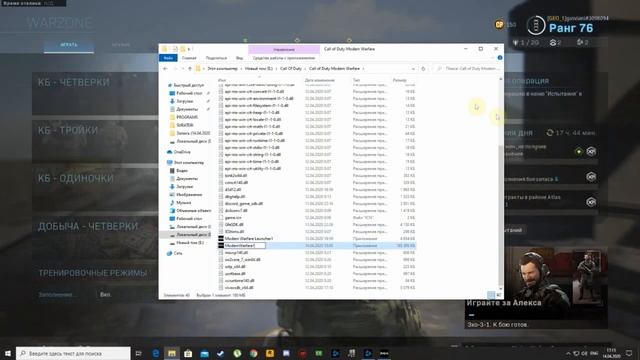This screenshot has height=360, width=640.
Task: Open Task View on the taskbar
Action: (x=138, y=353)
